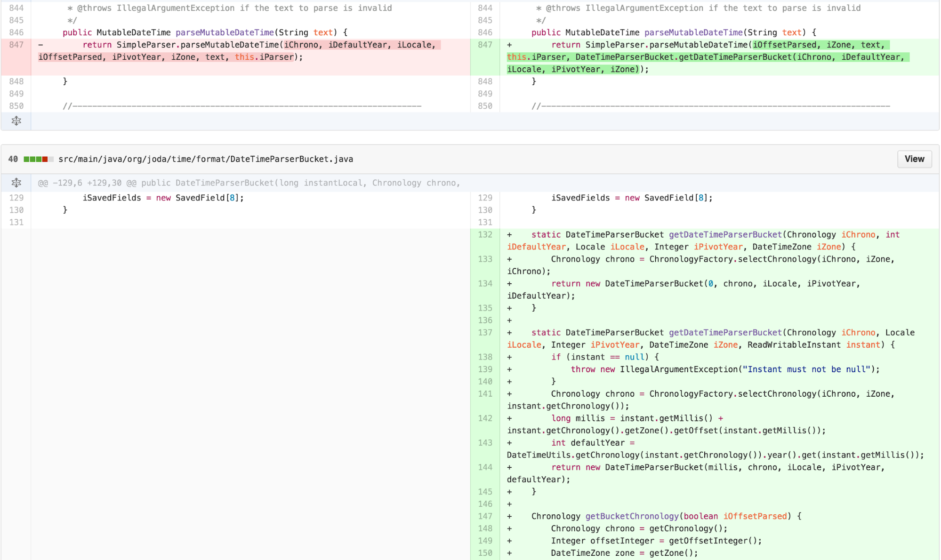Click left 'iSavedFields = new SavedField[8];' line

click(x=163, y=198)
